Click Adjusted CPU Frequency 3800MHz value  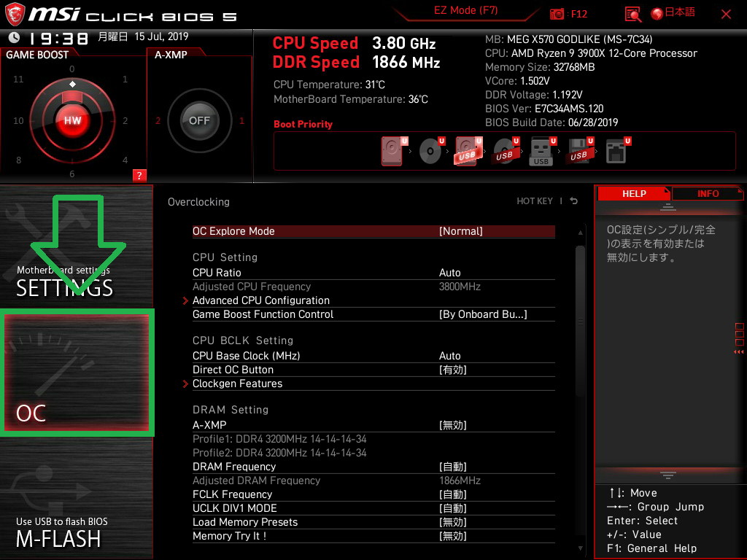[x=460, y=287]
